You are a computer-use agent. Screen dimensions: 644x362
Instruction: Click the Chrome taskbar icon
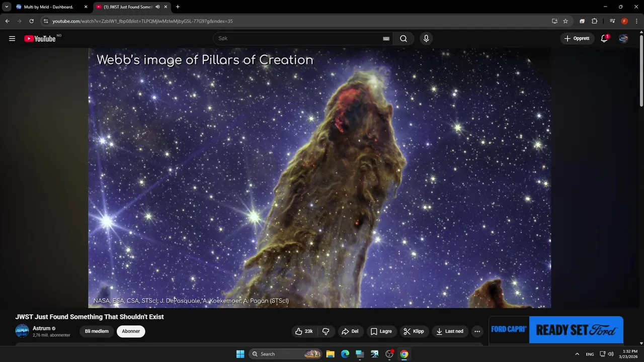[x=404, y=354]
